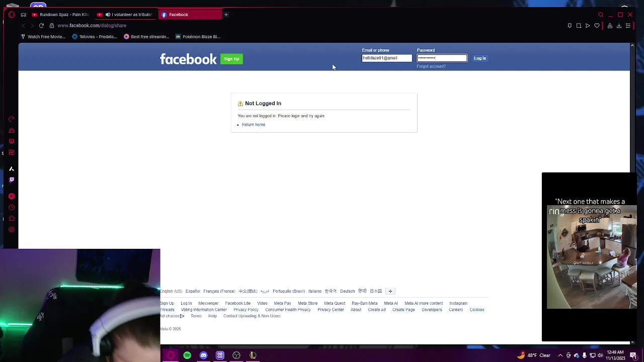Open the red search tabs magnifier icon
The height and width of the screenshot is (362, 644).
coord(601,15)
